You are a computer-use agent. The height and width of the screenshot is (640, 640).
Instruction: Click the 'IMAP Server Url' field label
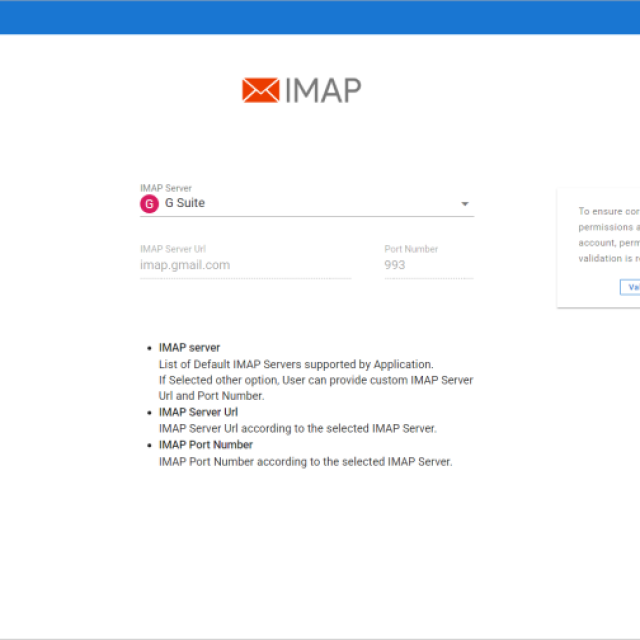point(173,249)
